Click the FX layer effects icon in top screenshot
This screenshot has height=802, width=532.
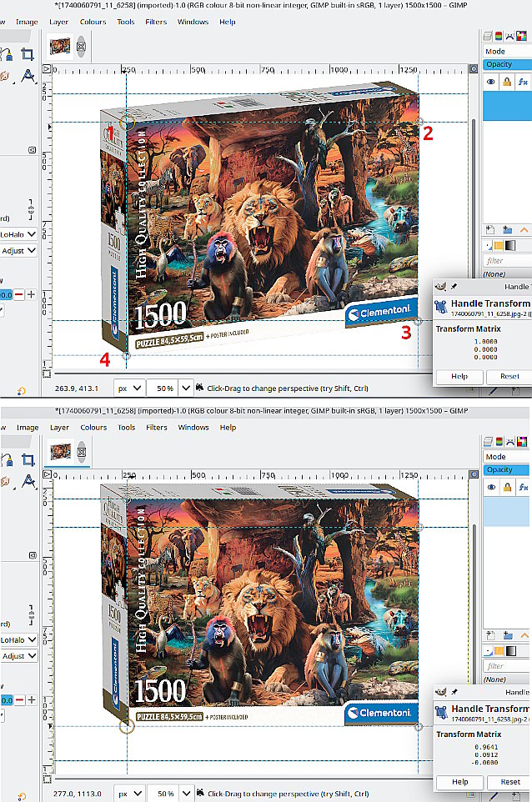point(522,82)
